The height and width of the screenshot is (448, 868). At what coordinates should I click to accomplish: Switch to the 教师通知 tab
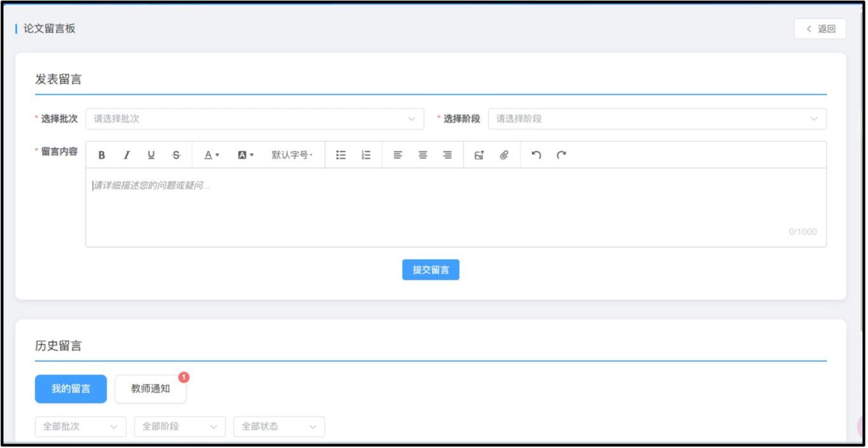151,389
